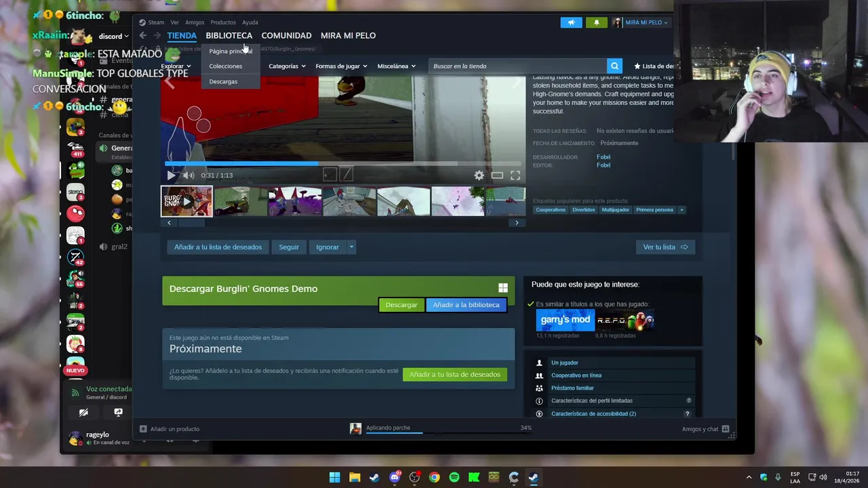This screenshot has height=488, width=868.
Task: Click the Ver tu lista button
Action: [x=665, y=247]
